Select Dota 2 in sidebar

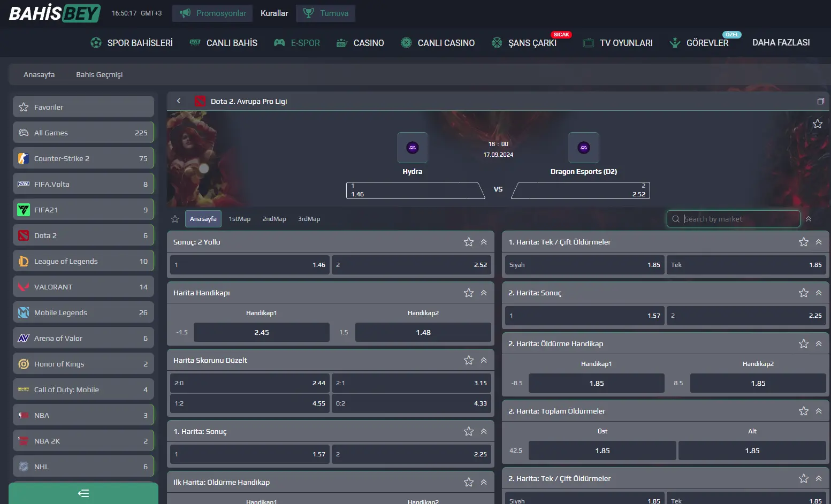coord(83,235)
